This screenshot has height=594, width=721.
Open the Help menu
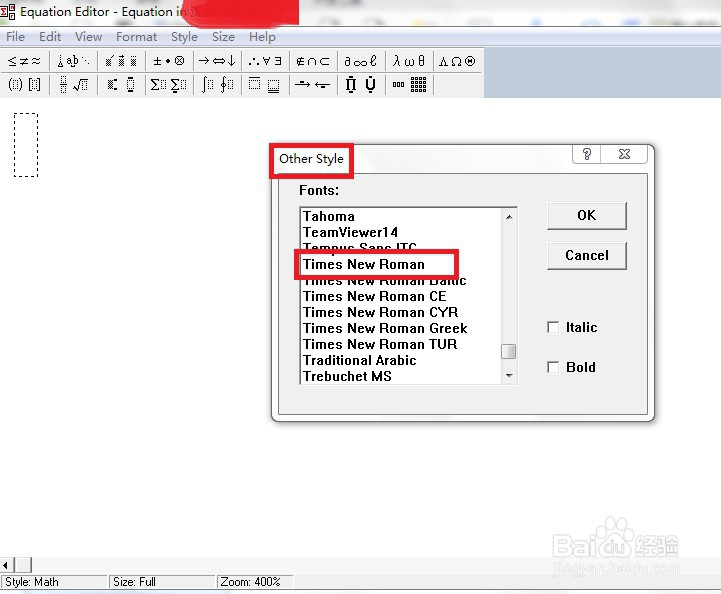click(x=262, y=37)
